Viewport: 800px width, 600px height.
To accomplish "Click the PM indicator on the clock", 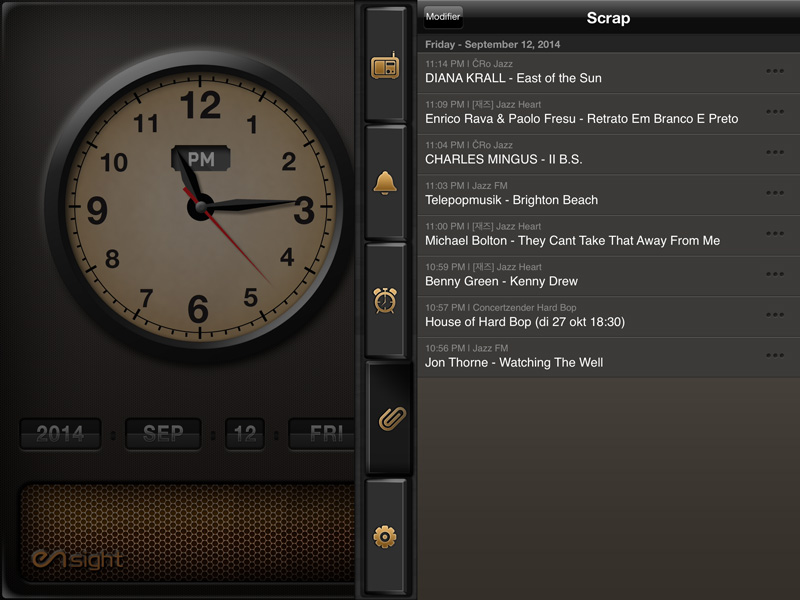I will tap(201, 159).
